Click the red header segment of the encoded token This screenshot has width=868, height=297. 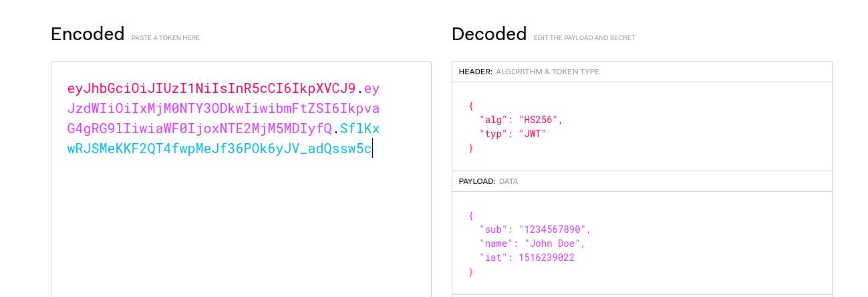[x=211, y=88]
